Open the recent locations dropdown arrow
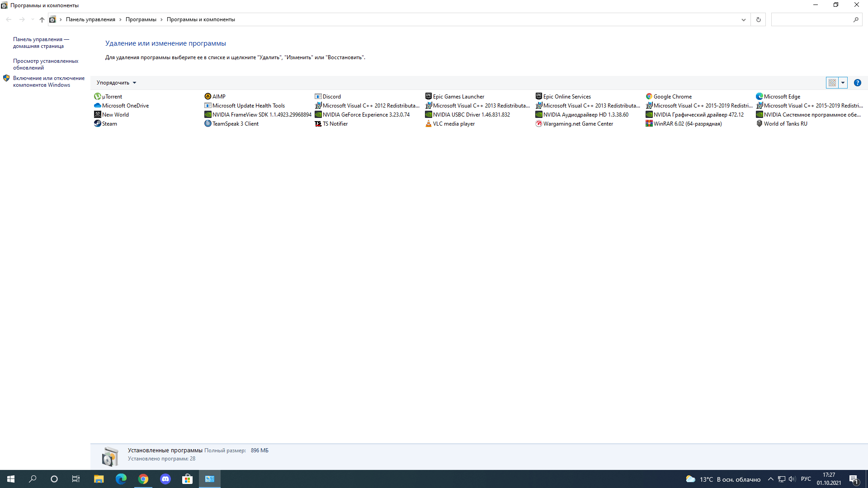 [32, 19]
